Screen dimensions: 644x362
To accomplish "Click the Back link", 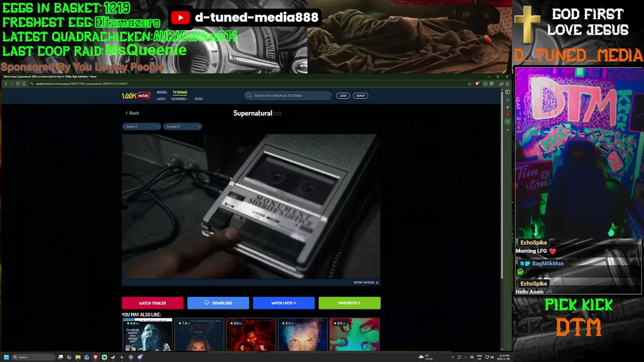I will [x=132, y=113].
